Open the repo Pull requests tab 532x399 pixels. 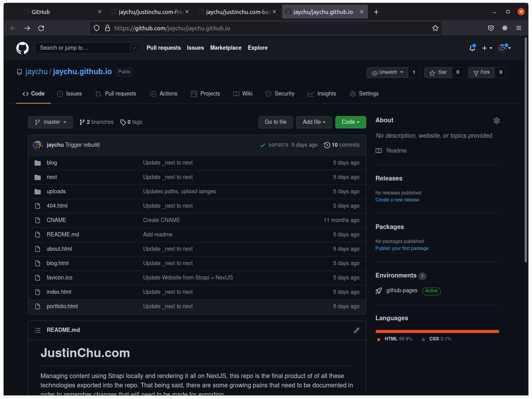point(116,94)
